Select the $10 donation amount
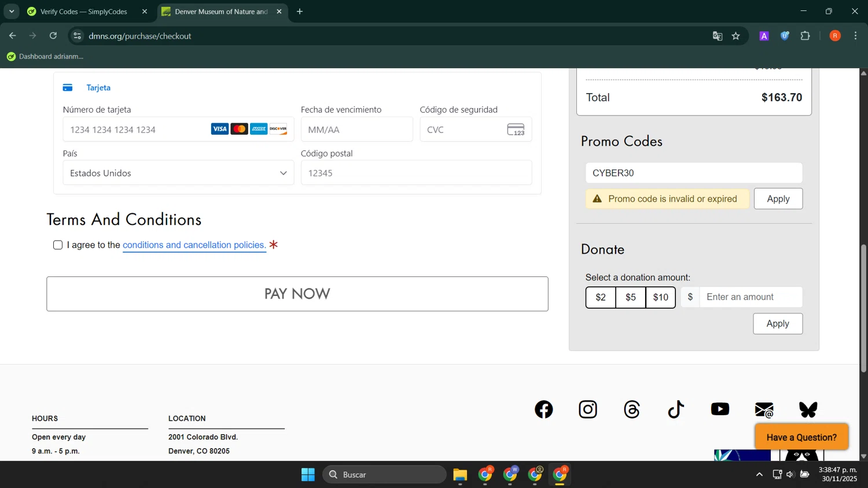Image resolution: width=868 pixels, height=488 pixels. pos(661,297)
